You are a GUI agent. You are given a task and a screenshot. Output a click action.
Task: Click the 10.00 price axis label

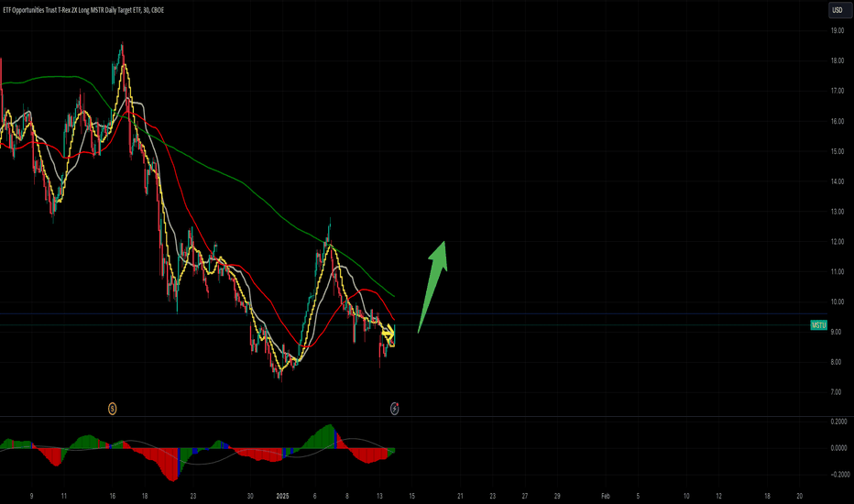[838, 301]
